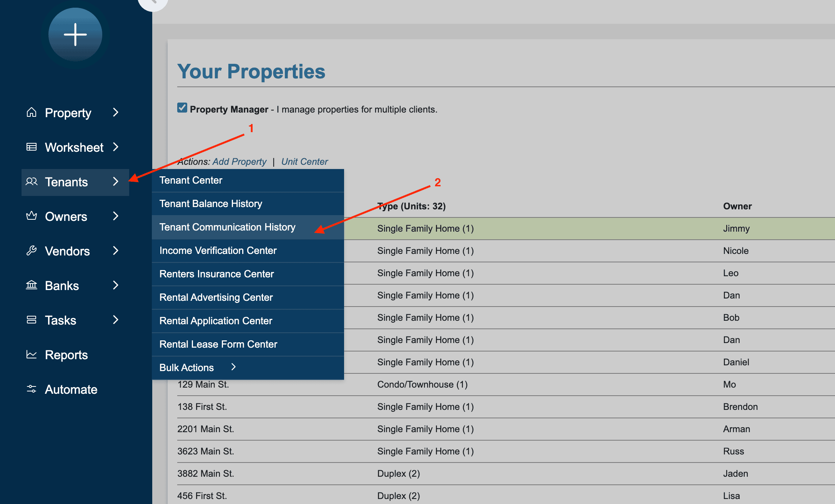Uncheck the Property Manager checkbox

click(x=182, y=108)
